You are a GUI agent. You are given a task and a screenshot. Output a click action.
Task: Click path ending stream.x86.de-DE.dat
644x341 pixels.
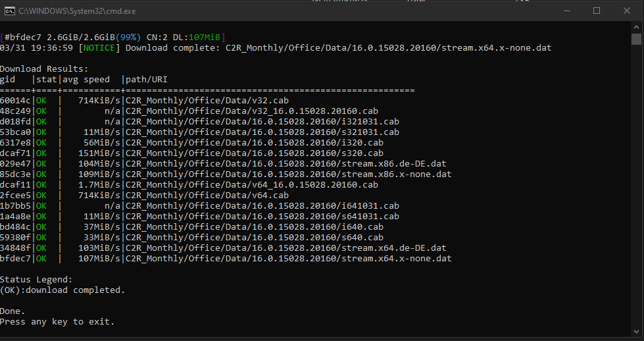pos(286,163)
